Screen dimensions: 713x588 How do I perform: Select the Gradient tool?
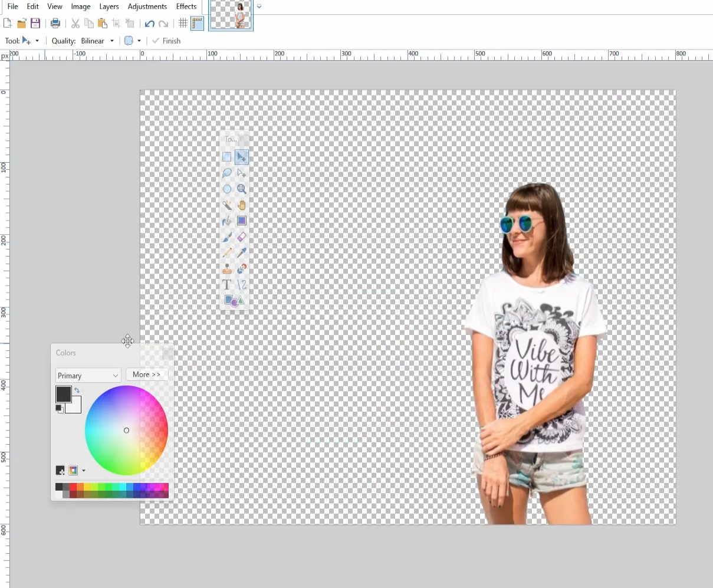click(242, 221)
